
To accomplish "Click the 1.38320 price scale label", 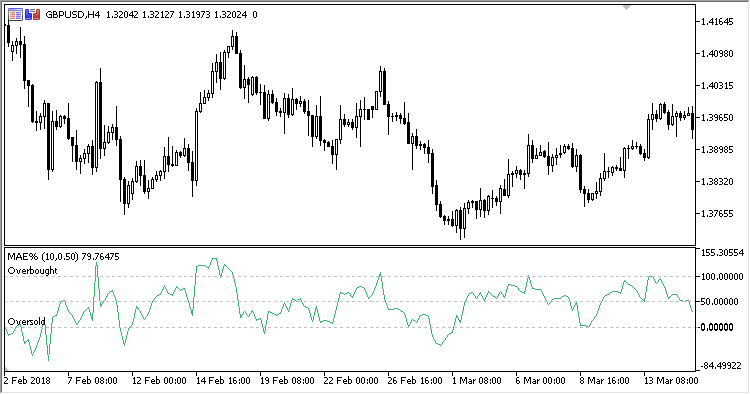I will click(717, 182).
